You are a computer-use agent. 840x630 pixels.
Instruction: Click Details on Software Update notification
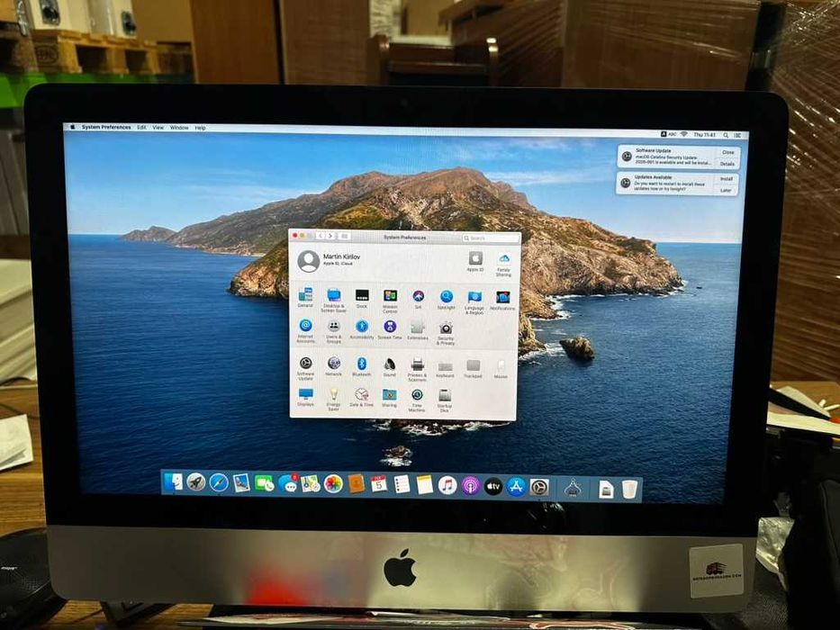[x=727, y=164]
